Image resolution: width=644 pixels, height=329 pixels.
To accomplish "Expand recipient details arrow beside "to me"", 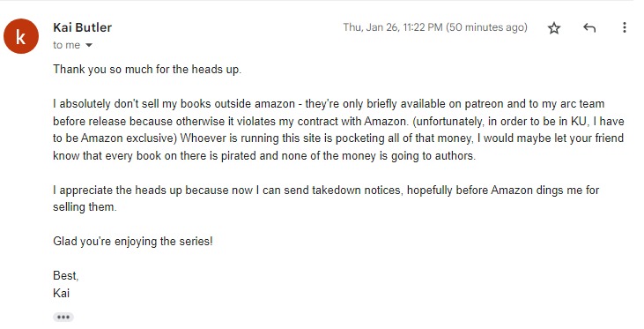I will click(x=89, y=45).
